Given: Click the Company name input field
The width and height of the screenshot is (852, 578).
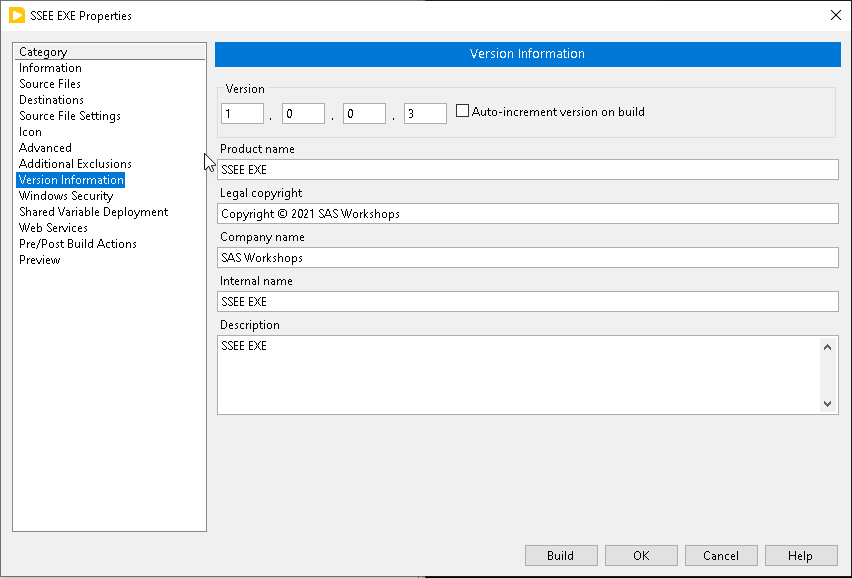Looking at the screenshot, I should point(528,257).
